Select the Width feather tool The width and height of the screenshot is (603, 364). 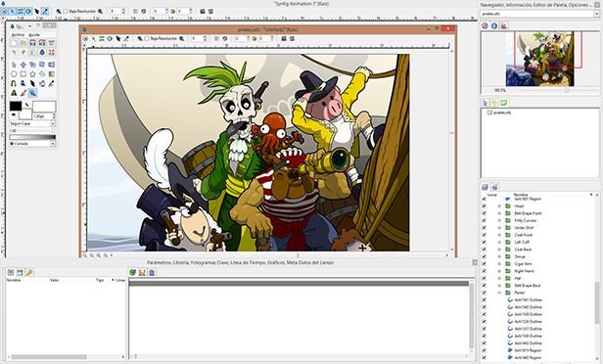[32, 83]
